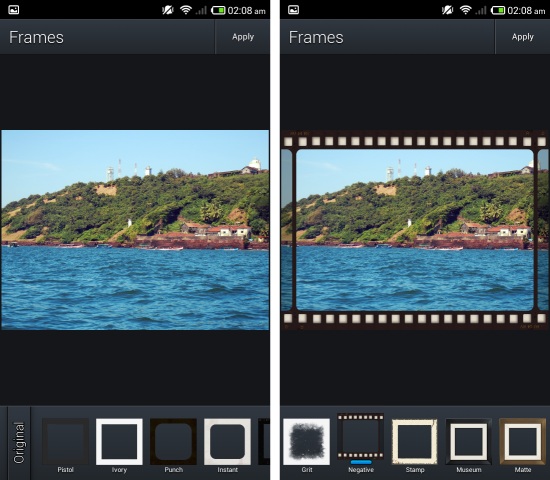Screen dimensions: 550x480
Task: Select the Negative film strip frame
Action: (361, 436)
